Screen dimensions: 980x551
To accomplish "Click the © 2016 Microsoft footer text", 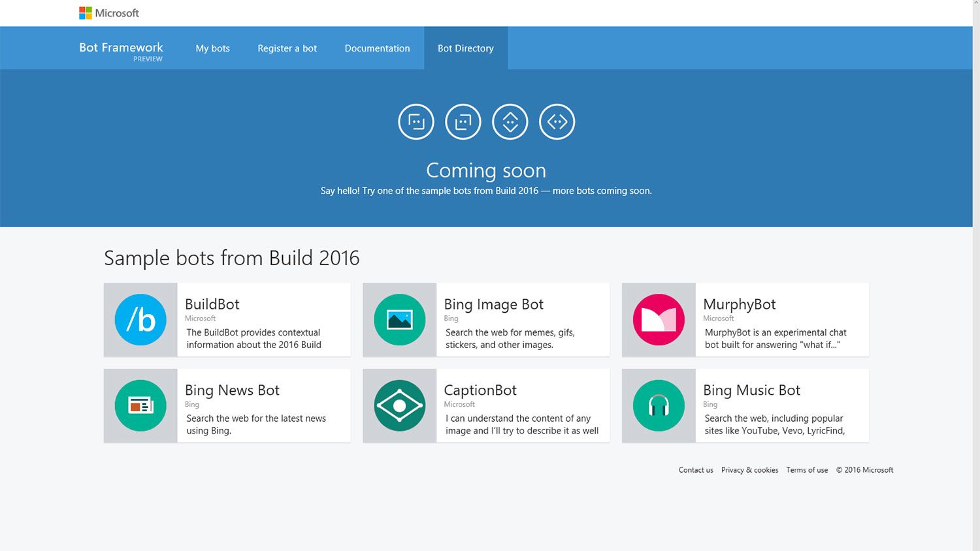I will point(865,470).
